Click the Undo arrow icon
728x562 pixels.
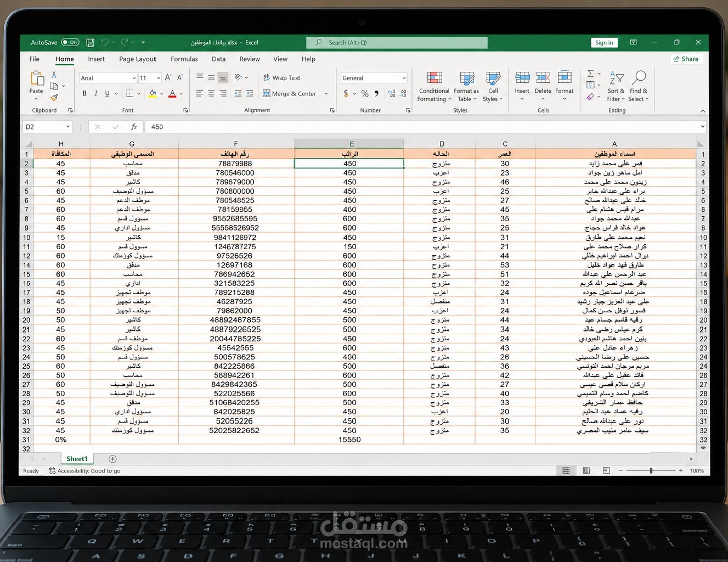(105, 42)
